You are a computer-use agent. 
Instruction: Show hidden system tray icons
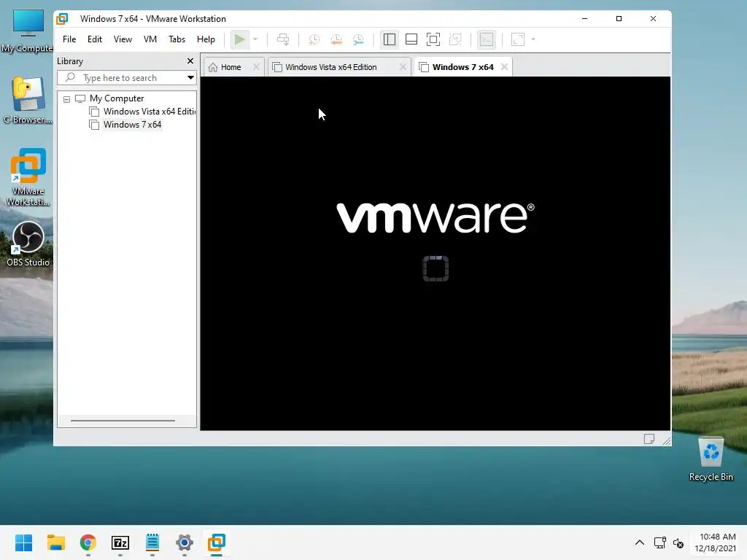tap(640, 542)
